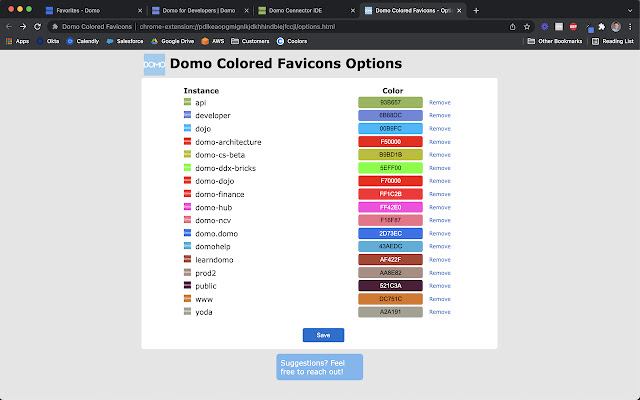This screenshot has height=400, width=640.
Task: Select the Domo Colored Favicons options tab
Action: click(x=412, y=11)
